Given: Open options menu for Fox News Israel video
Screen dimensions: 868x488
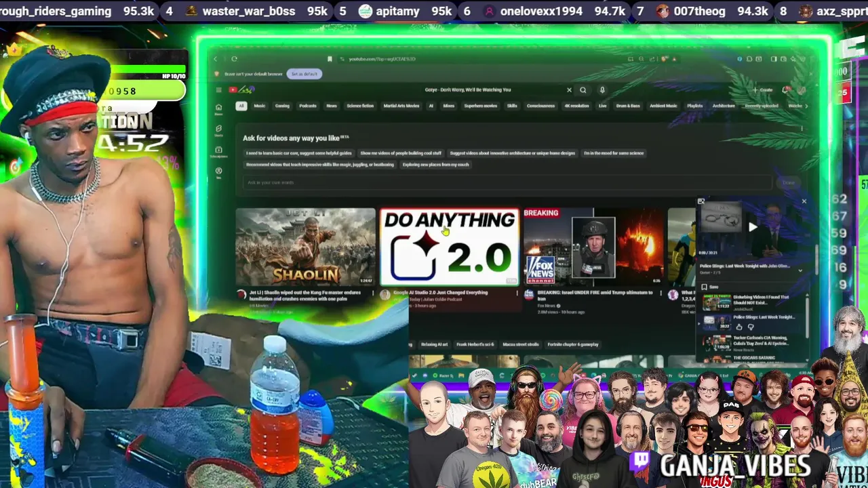Looking at the screenshot, I should pos(660,293).
